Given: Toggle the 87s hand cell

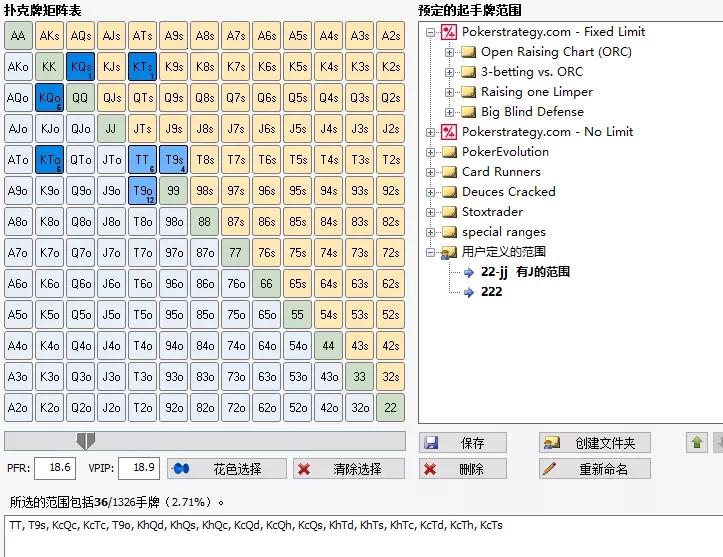Looking at the screenshot, I should [x=235, y=221].
